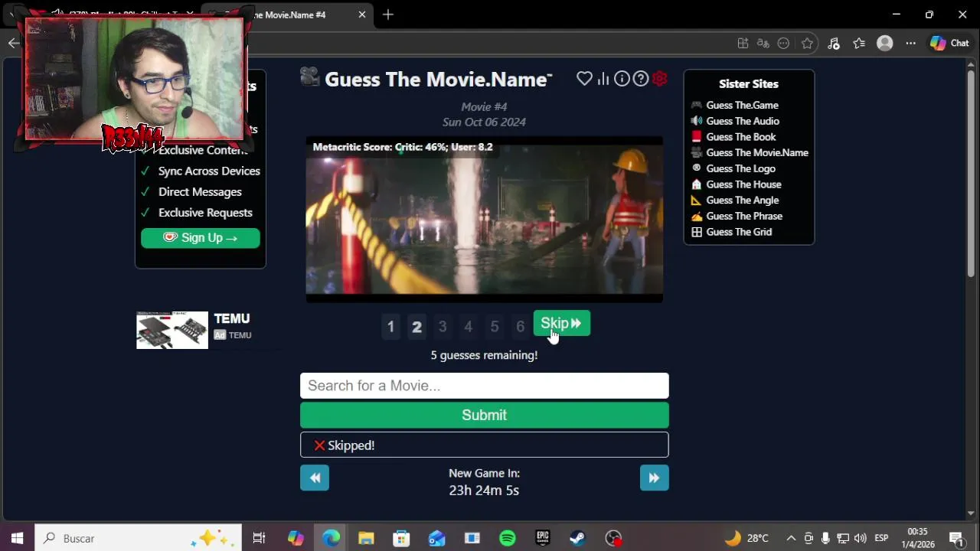The height and width of the screenshot is (551, 980).
Task: Select hint image number 5
Action: [495, 327]
